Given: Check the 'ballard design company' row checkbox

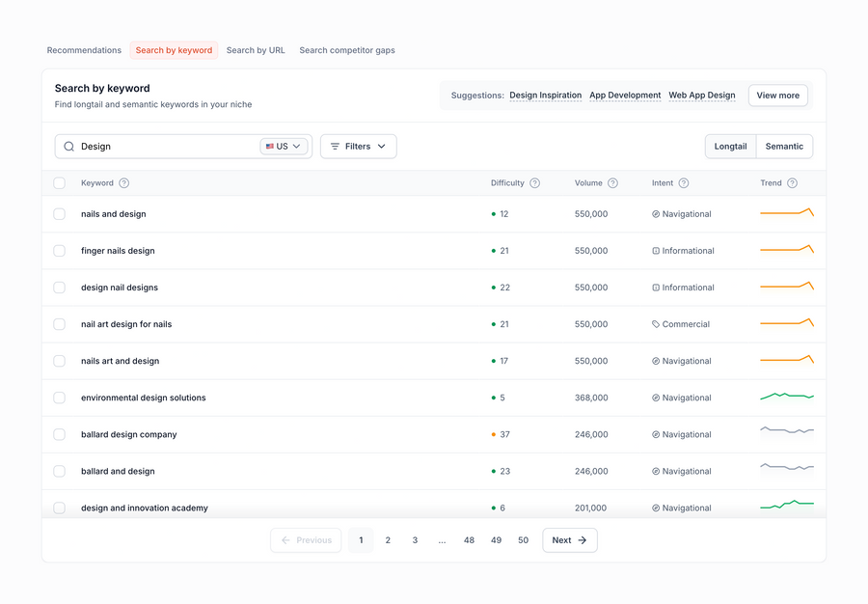Looking at the screenshot, I should (x=59, y=434).
